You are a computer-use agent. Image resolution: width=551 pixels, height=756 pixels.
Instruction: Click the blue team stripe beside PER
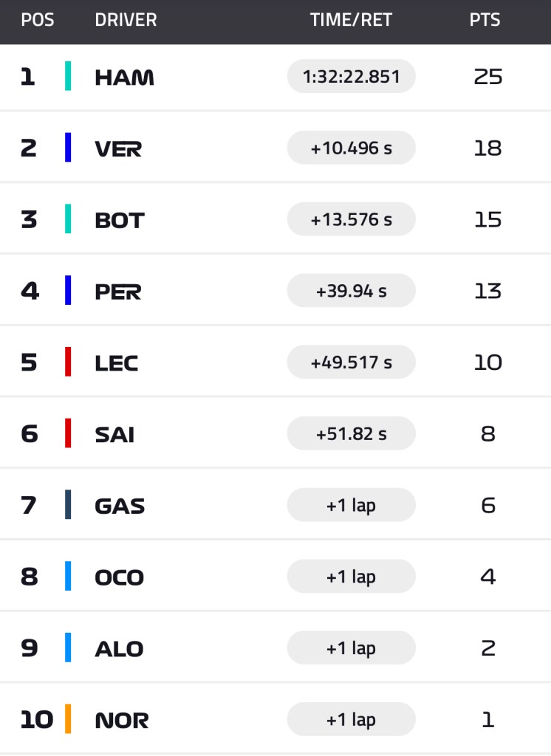(x=68, y=291)
